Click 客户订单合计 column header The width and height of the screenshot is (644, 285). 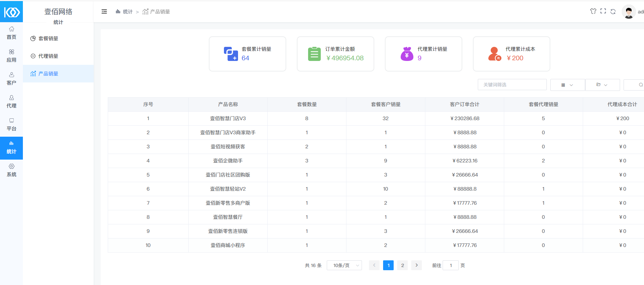464,104
